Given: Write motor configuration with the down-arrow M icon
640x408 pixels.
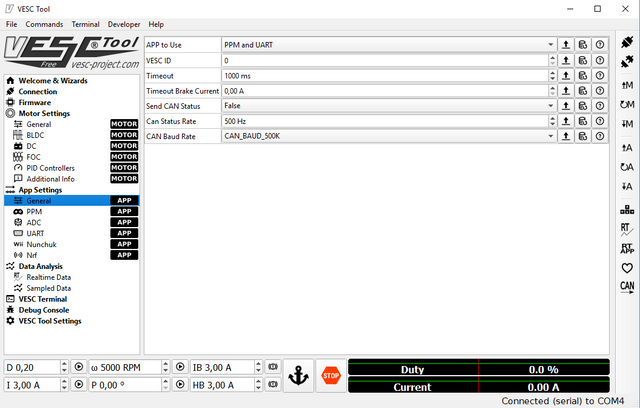Looking at the screenshot, I should (627, 124).
